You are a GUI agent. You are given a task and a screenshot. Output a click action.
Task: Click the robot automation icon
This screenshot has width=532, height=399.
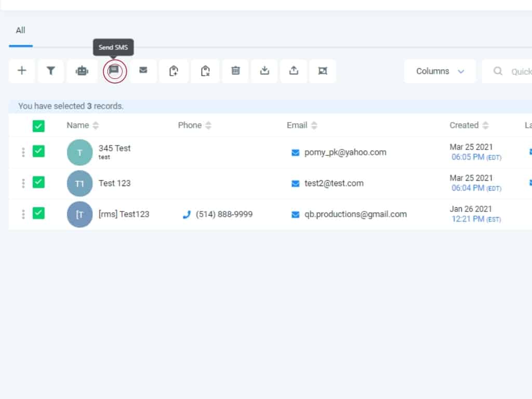click(82, 71)
